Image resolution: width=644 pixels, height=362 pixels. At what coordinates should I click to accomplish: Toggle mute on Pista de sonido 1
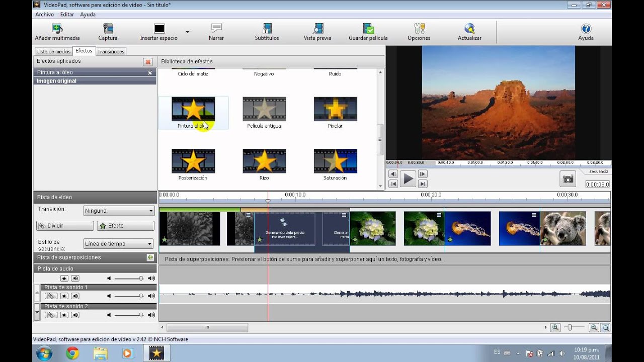pyautogui.click(x=75, y=296)
